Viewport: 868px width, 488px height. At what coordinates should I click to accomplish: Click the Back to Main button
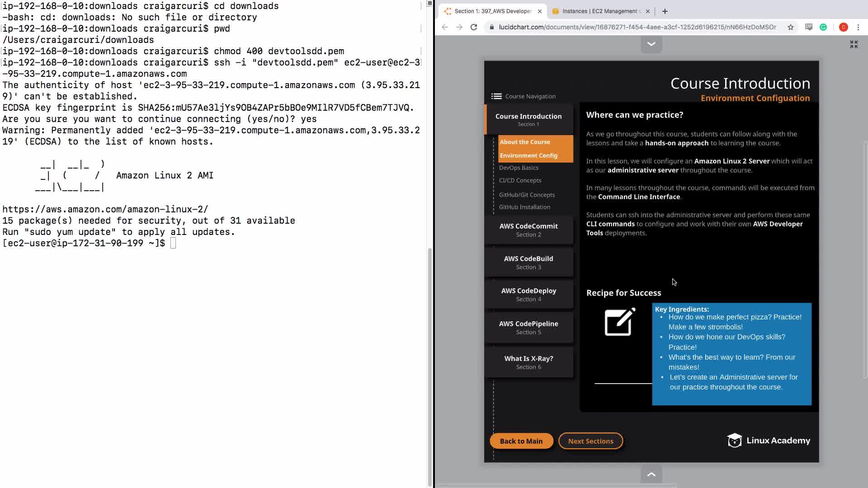(x=521, y=441)
